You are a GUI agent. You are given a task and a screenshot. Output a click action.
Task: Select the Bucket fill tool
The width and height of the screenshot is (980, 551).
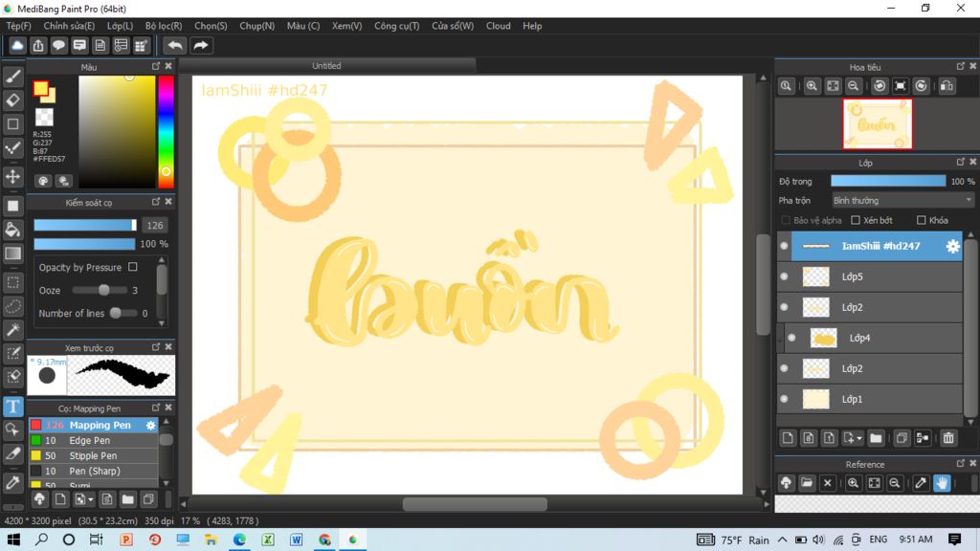click(x=13, y=230)
